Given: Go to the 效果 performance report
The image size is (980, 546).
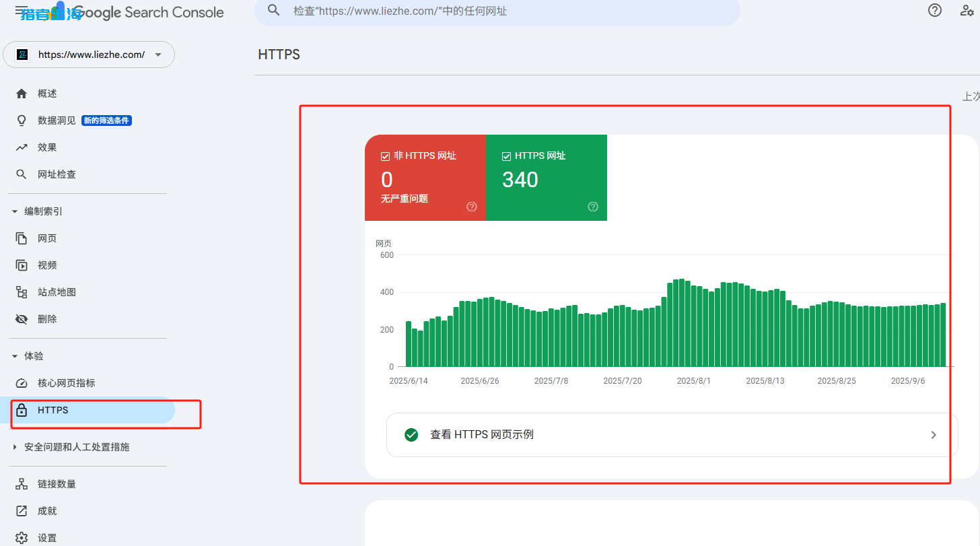Looking at the screenshot, I should point(47,147).
